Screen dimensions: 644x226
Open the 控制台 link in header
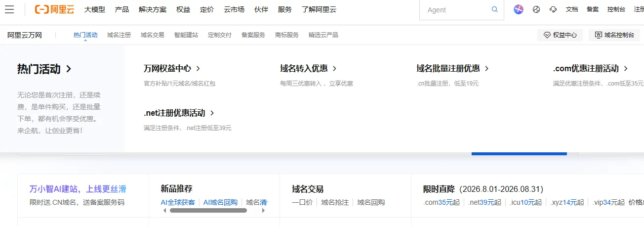(x=616, y=9)
